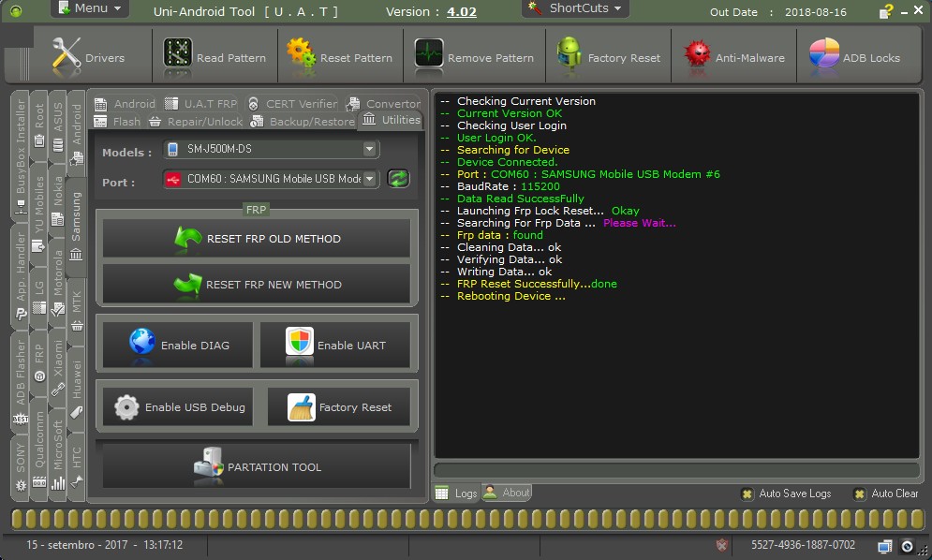
Task: Click the Reset Pattern gears toolbar item
Action: coord(339,57)
